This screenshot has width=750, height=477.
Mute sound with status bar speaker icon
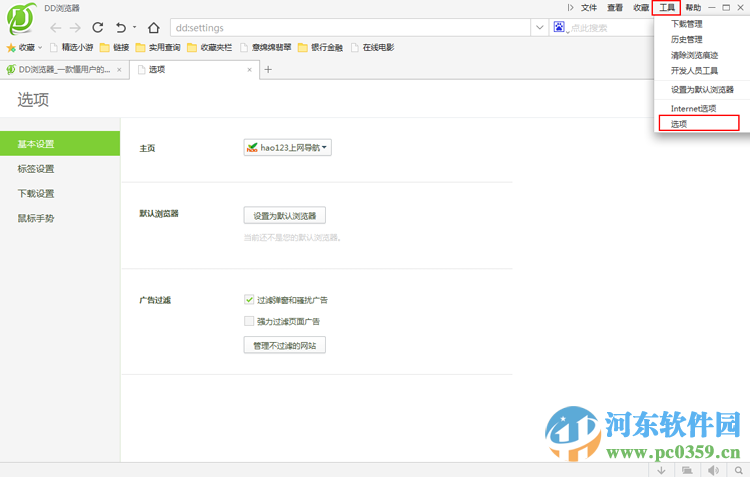point(713,471)
